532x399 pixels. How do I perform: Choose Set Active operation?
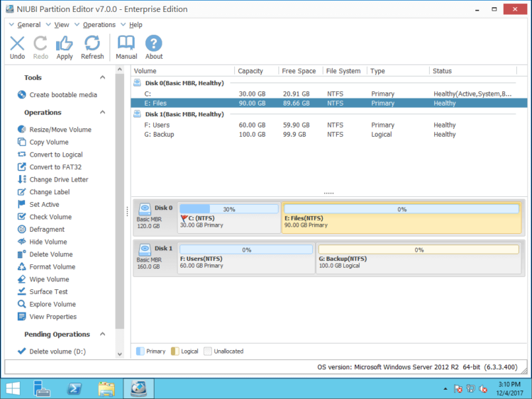[38, 204]
